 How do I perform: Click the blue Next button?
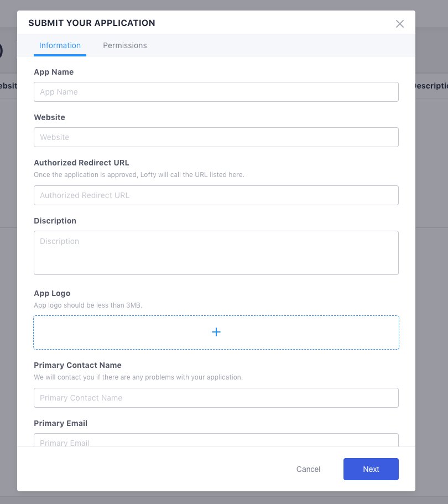[x=371, y=469]
